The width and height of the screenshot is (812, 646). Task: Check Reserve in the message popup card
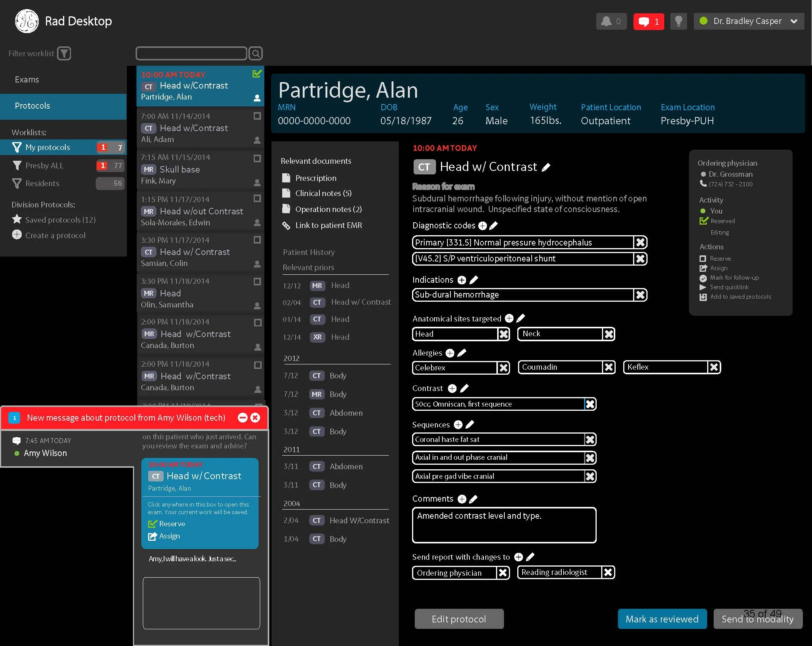(x=152, y=524)
